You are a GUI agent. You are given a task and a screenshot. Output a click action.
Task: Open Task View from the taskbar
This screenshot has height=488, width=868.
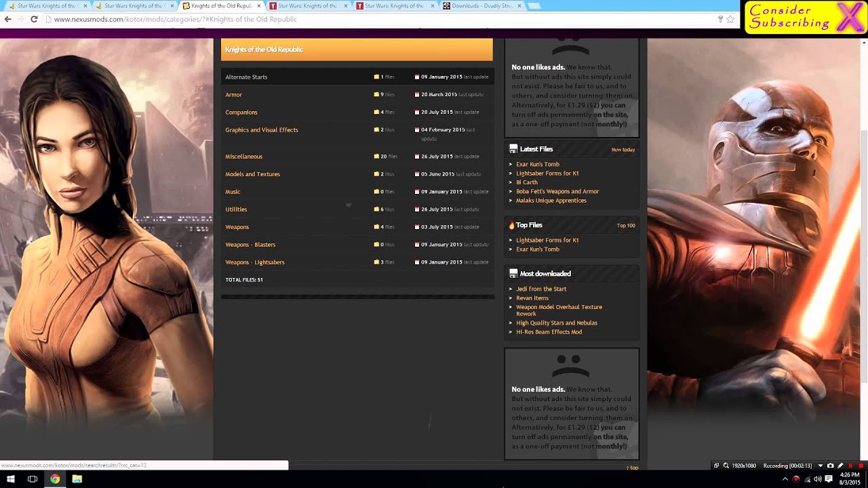click(32, 479)
